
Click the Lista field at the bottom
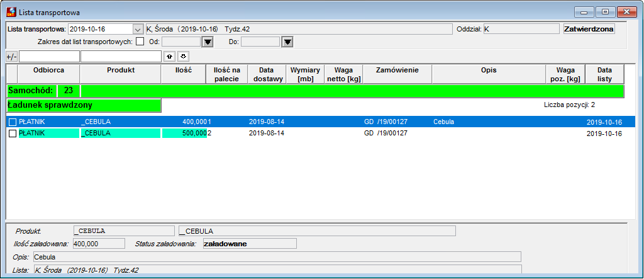pyautogui.click(x=277, y=270)
